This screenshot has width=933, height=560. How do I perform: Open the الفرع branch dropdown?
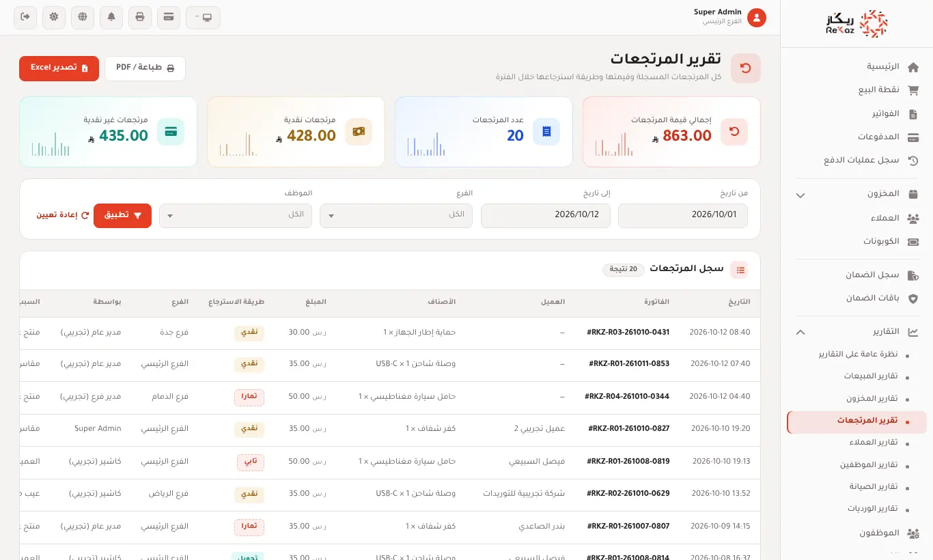(x=396, y=216)
